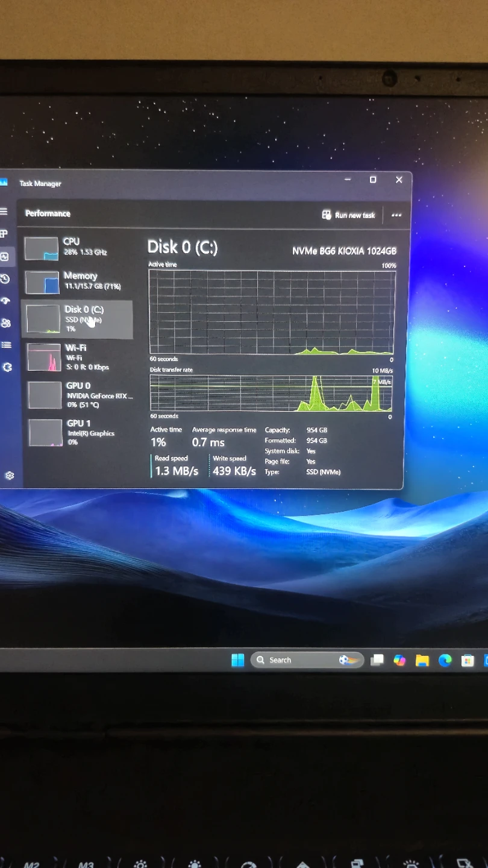488x868 pixels.
Task: Open the Services puzzle-piece sidebar icon
Action: click(7, 367)
